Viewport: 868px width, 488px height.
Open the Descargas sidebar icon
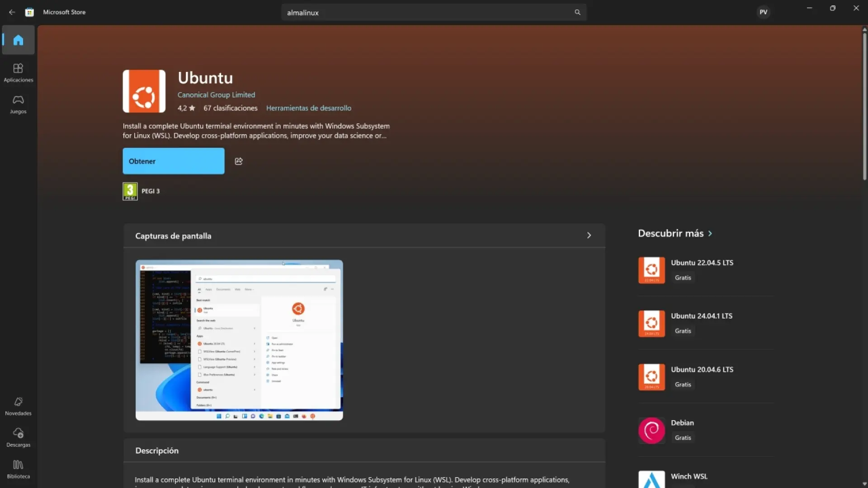[x=18, y=437]
